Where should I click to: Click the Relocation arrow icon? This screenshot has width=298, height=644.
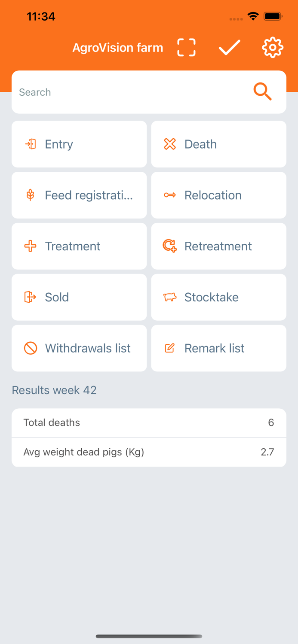pyautogui.click(x=170, y=195)
